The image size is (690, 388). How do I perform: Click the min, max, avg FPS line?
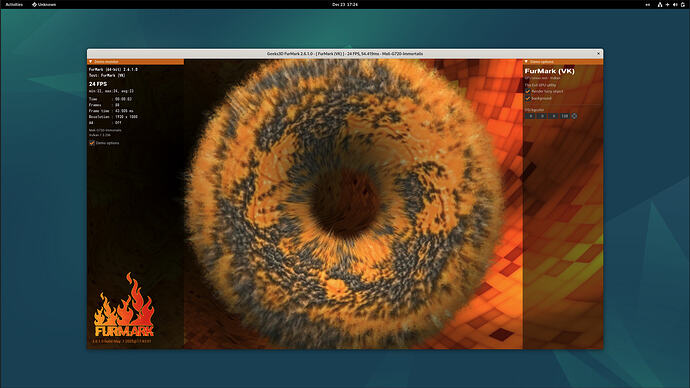(x=111, y=91)
